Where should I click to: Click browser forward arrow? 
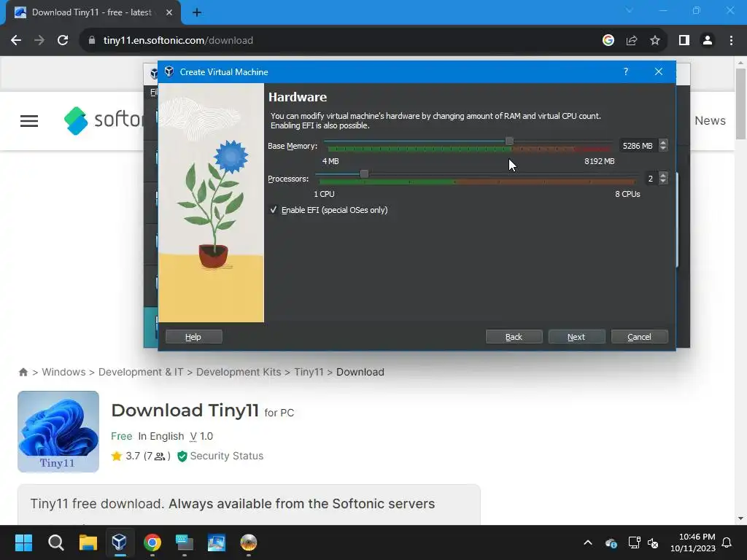coord(39,41)
